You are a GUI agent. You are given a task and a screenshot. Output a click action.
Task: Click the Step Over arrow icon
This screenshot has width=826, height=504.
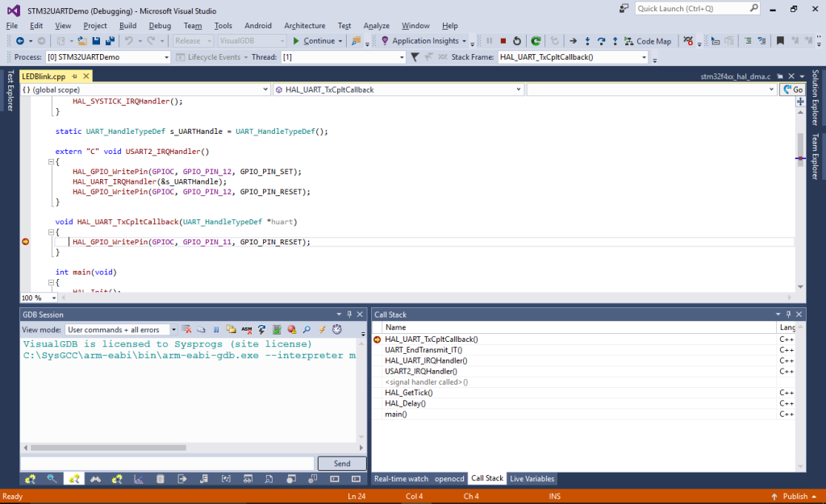coord(602,41)
